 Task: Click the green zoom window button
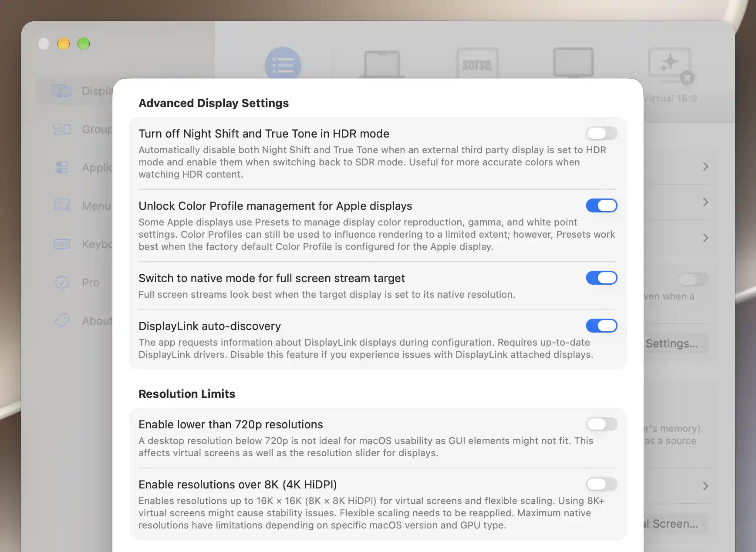[x=84, y=44]
